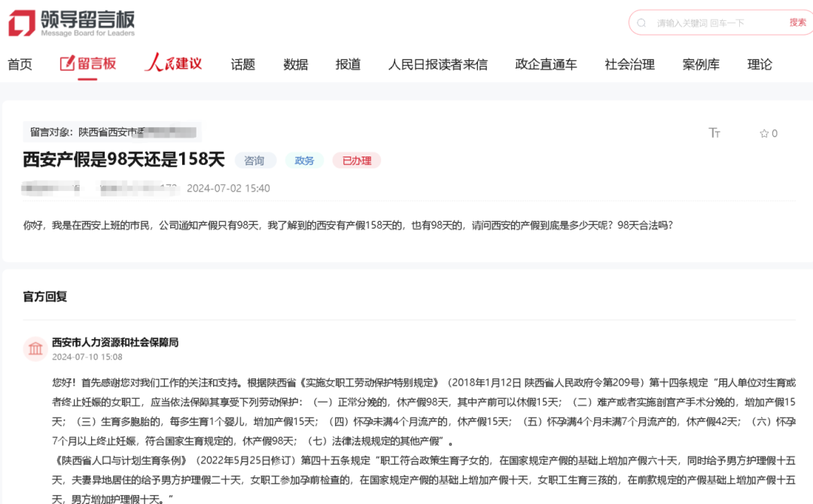
Task: Click the government building avatar icon
Action: [35, 348]
